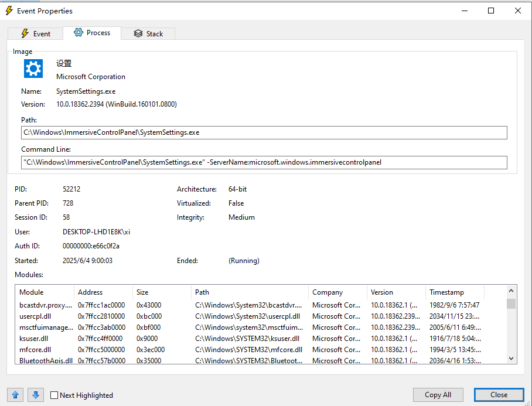Click the Procmon lightning icon in title bar

coord(8,10)
